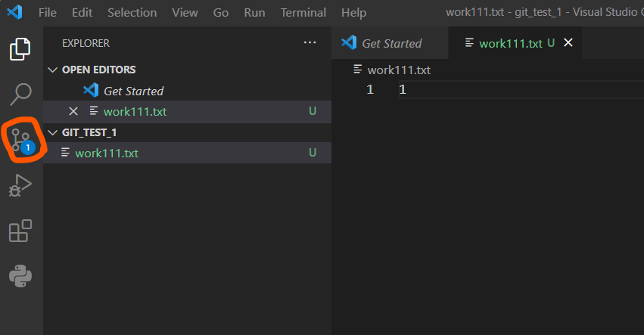The height and width of the screenshot is (335, 644).
Task: Click the EXPLORER panel title
Action: click(86, 43)
